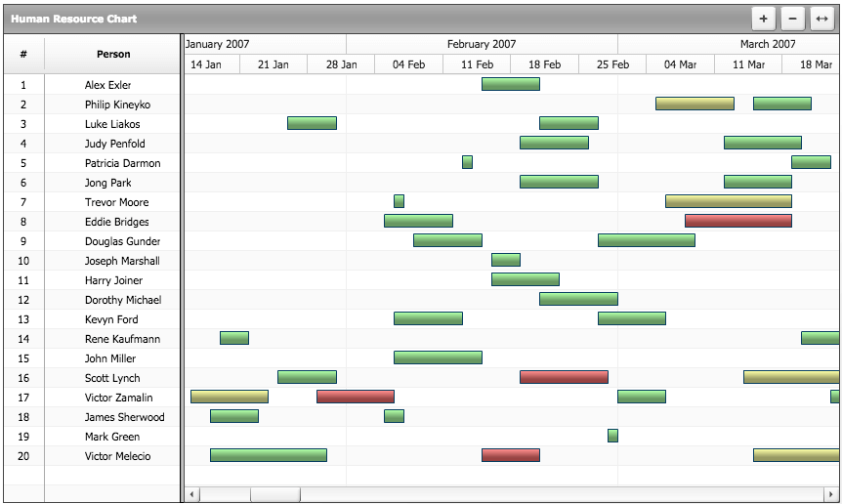This screenshot has height=504, width=842.
Task: Click the 25 Feb week header
Action: (x=612, y=64)
